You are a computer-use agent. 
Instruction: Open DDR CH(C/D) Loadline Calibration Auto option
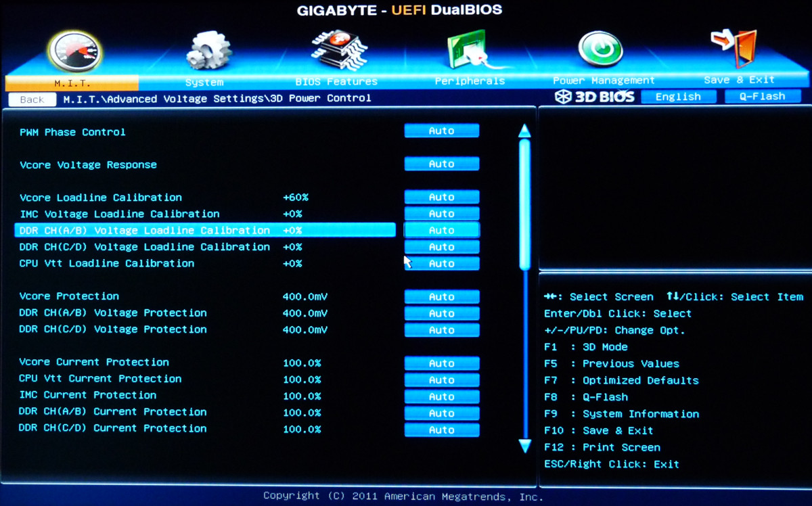[x=442, y=247]
